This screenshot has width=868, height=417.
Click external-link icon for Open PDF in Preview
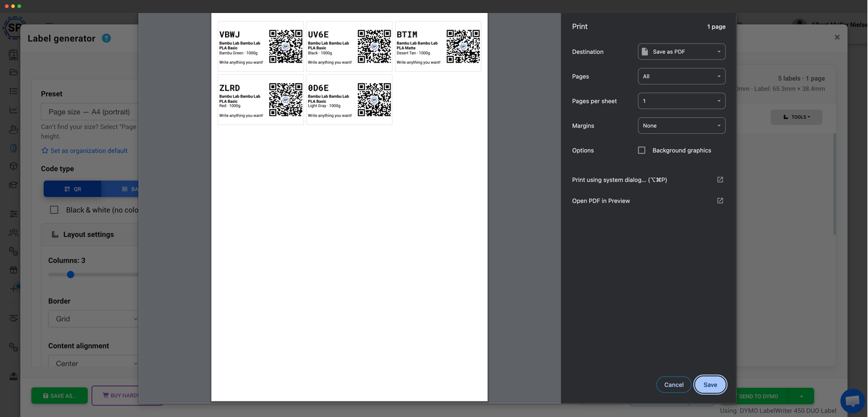[720, 201]
